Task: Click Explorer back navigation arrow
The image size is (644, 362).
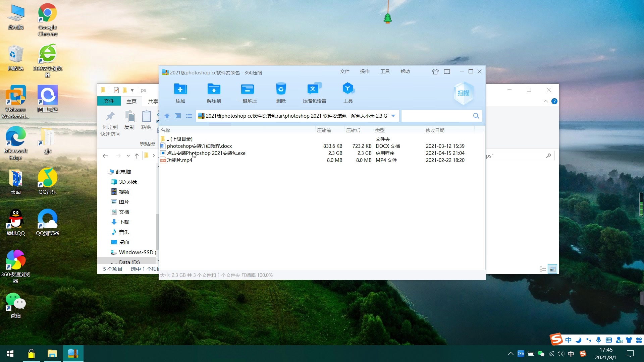Action: 105,156
